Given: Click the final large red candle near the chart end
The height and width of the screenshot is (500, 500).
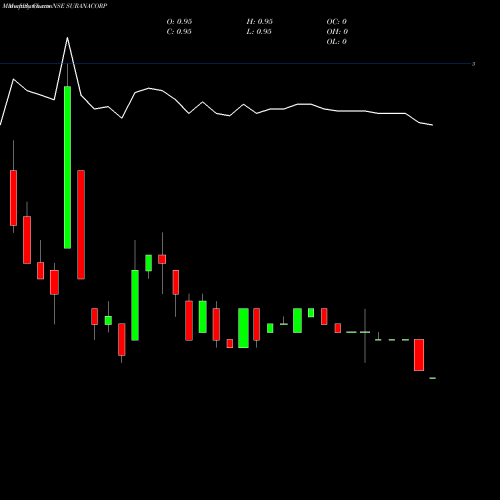Looking at the screenshot, I should click(419, 355).
